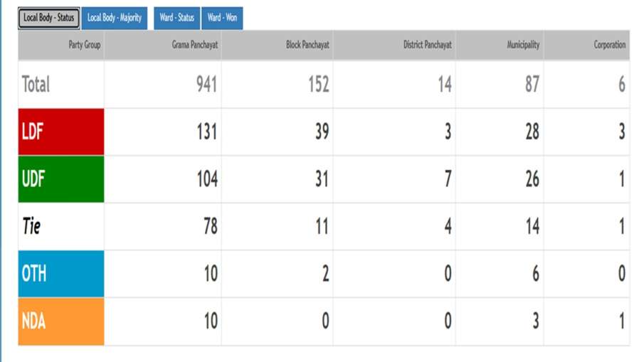
Task: Click the green UDF party cell
Action: point(61,179)
